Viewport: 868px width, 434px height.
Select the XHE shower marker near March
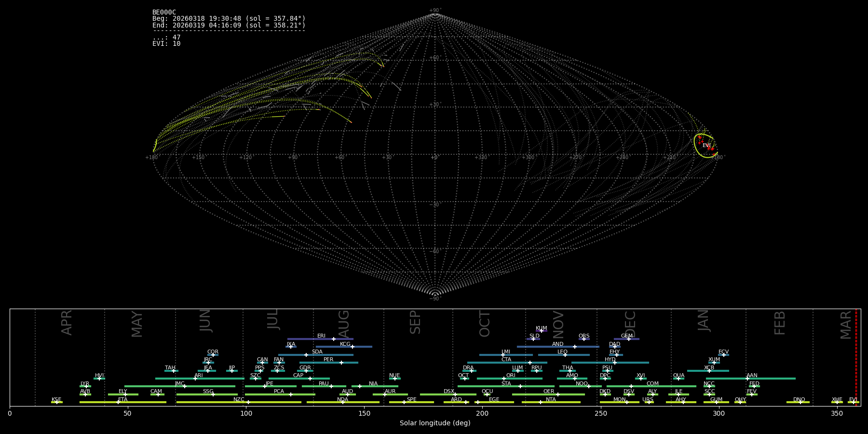[837, 402]
